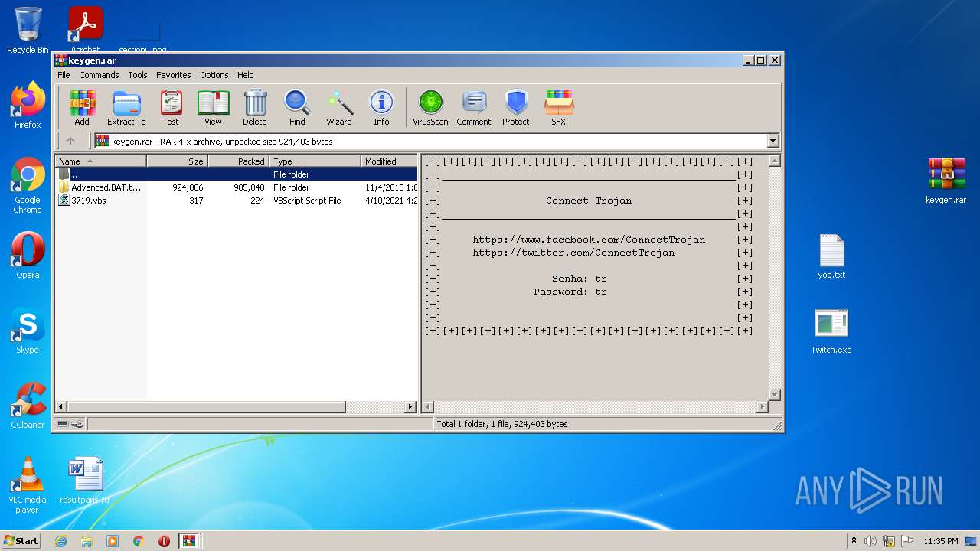Select the 3719.vbs file
This screenshot has height=551, width=980.
(236, 201)
